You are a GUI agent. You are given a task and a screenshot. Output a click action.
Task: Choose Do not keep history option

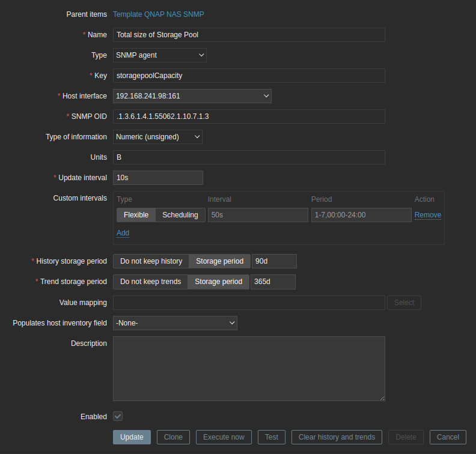pyautogui.click(x=151, y=261)
